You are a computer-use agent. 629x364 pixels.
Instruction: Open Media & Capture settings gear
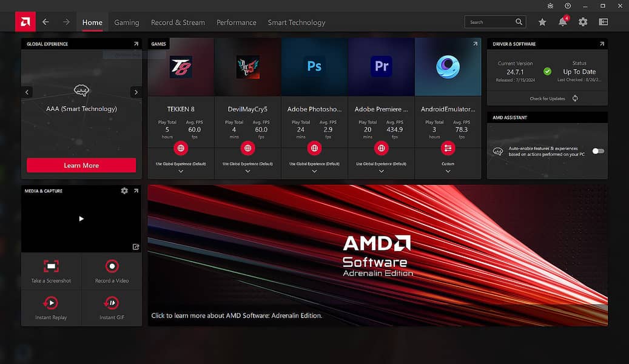point(124,191)
